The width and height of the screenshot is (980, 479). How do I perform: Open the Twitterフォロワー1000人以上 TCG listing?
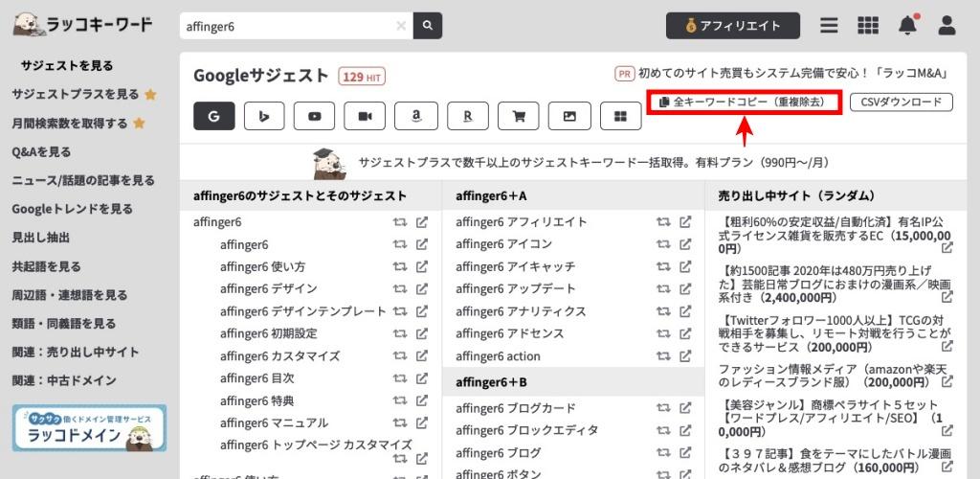pyautogui.click(x=835, y=333)
